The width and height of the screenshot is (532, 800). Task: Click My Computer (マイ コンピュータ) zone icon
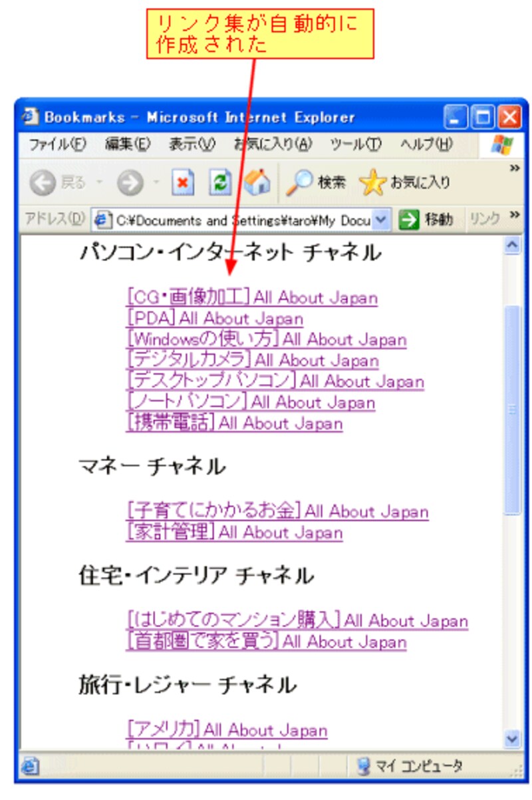pyautogui.click(x=363, y=766)
